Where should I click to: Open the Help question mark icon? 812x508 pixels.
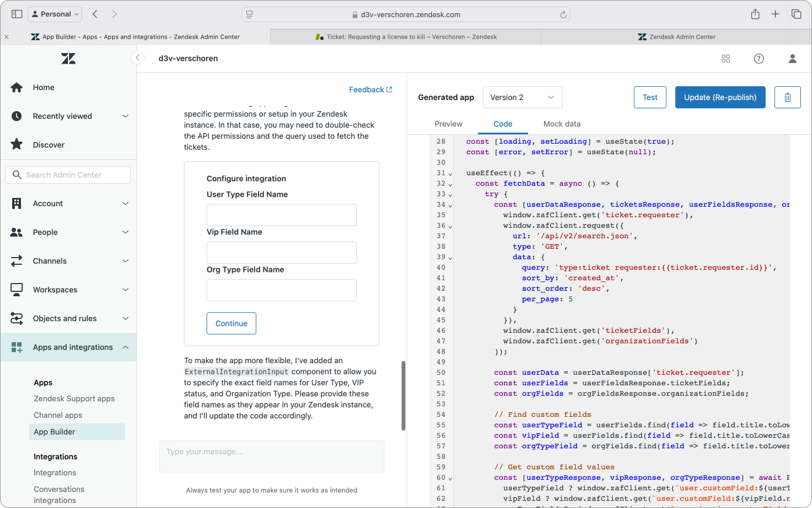[x=759, y=59]
